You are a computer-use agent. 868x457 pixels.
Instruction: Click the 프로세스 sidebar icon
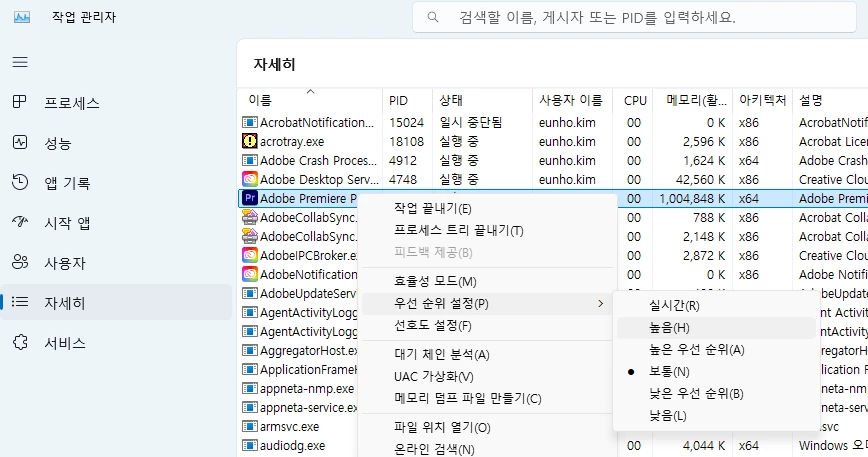pyautogui.click(x=20, y=102)
